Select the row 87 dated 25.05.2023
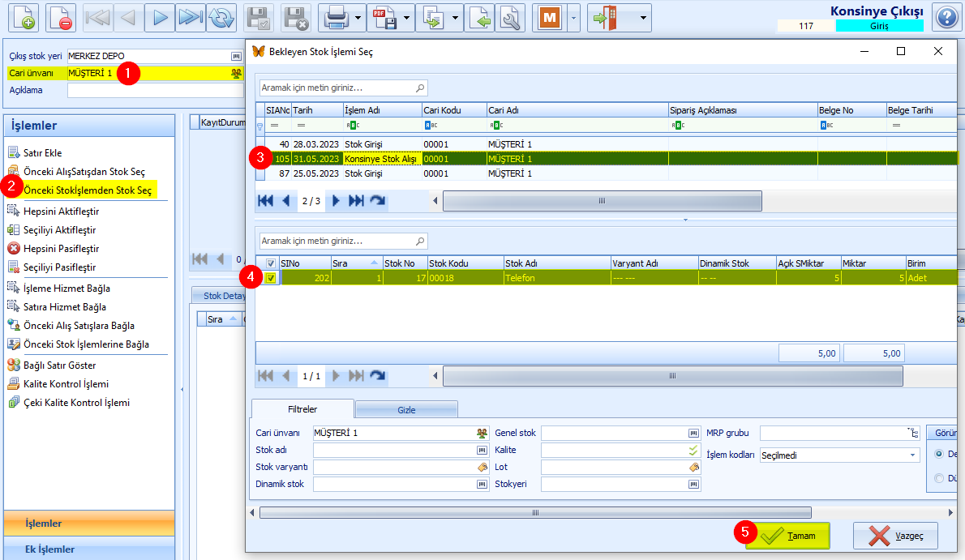 pyautogui.click(x=607, y=173)
